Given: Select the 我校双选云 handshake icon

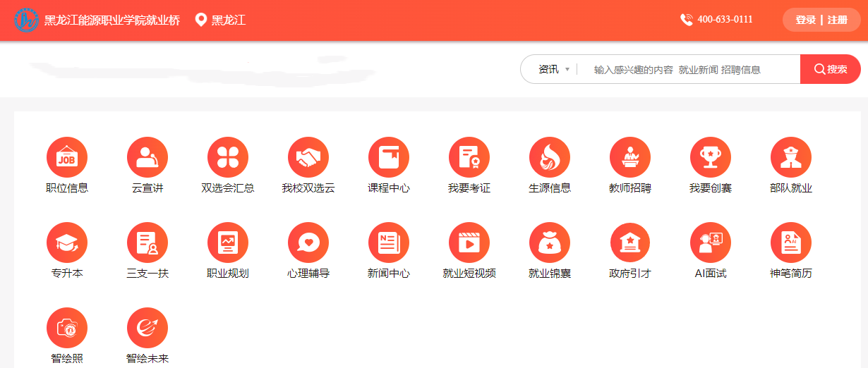Looking at the screenshot, I should click(x=308, y=158).
